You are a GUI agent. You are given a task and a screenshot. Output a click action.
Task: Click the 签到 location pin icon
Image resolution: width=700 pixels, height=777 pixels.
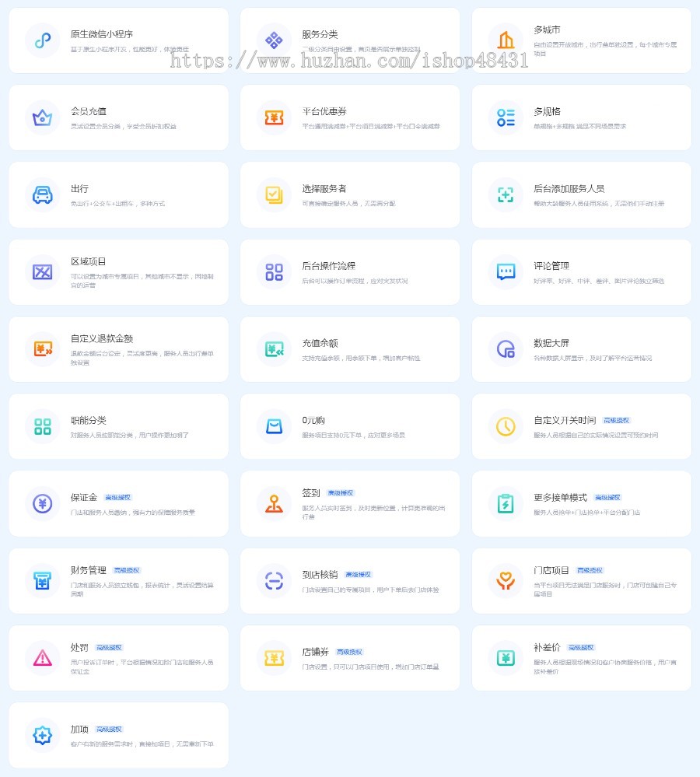(274, 503)
